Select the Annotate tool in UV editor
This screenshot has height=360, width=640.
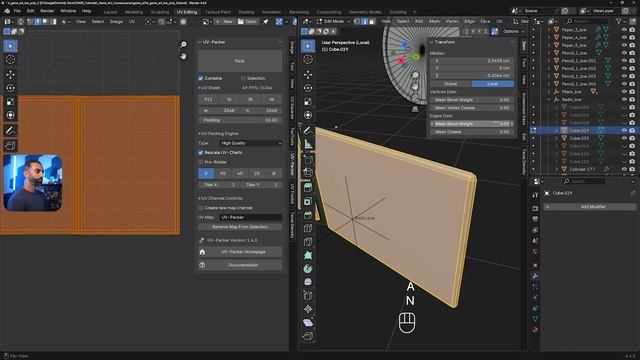tap(10, 130)
